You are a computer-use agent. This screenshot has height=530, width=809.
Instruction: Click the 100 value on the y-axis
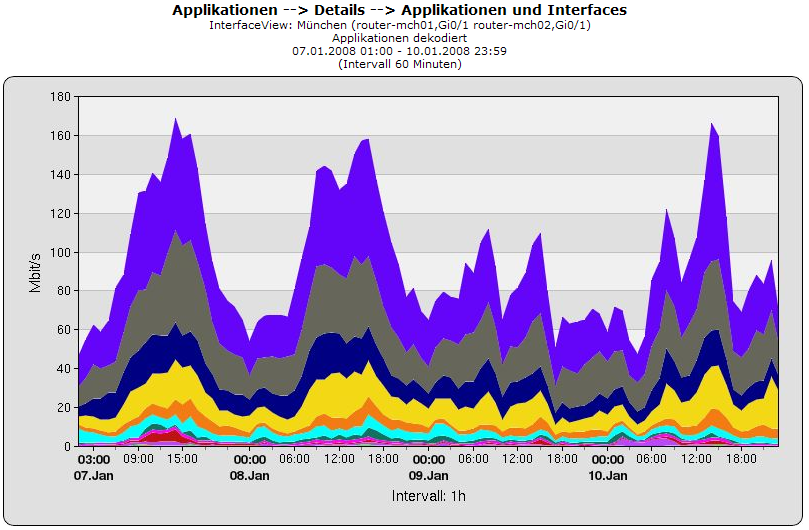coord(59,253)
